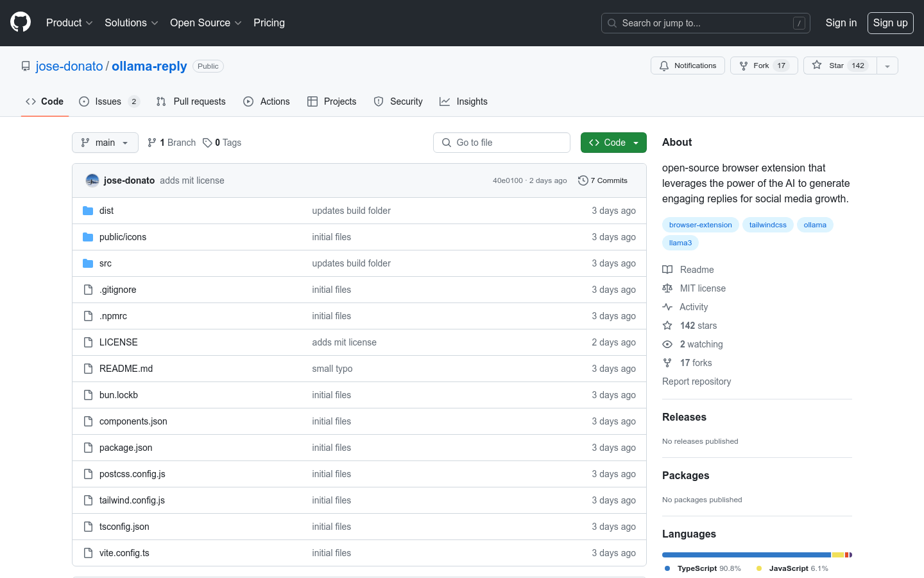Open the tsconfig.json file
Image resolution: width=924 pixels, height=578 pixels.
[x=124, y=527]
